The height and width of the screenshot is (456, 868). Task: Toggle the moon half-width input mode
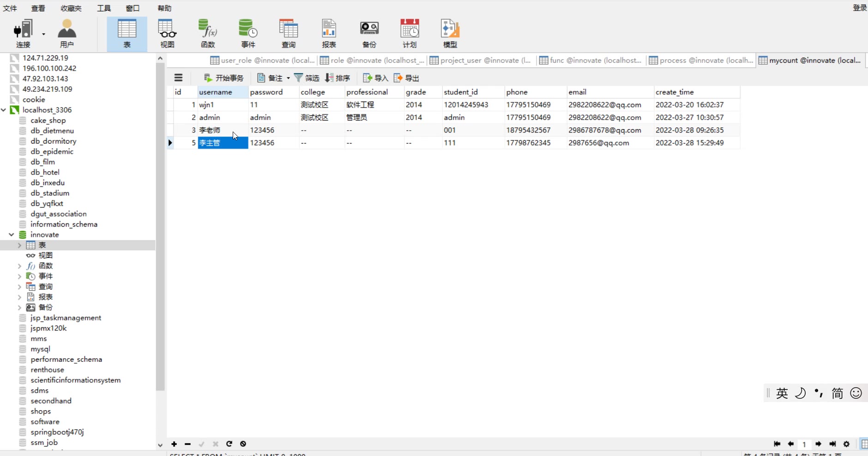[800, 393]
